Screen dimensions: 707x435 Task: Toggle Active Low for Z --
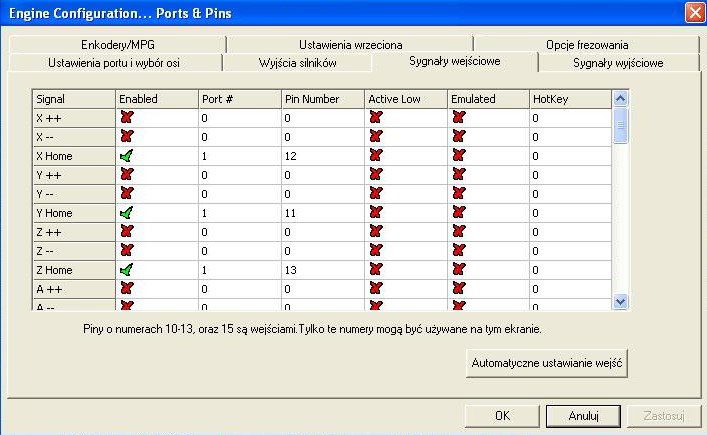pyautogui.click(x=376, y=250)
